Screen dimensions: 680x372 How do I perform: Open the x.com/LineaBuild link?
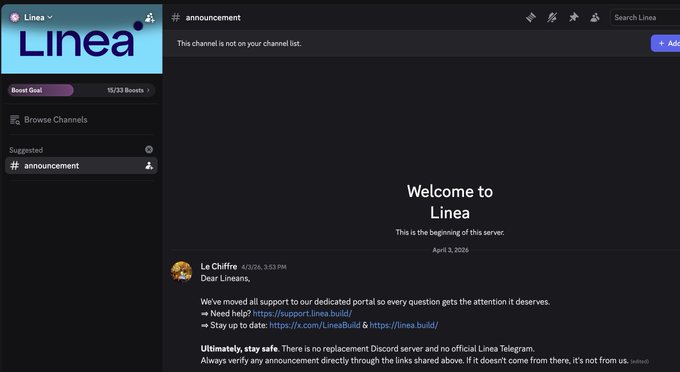click(315, 325)
